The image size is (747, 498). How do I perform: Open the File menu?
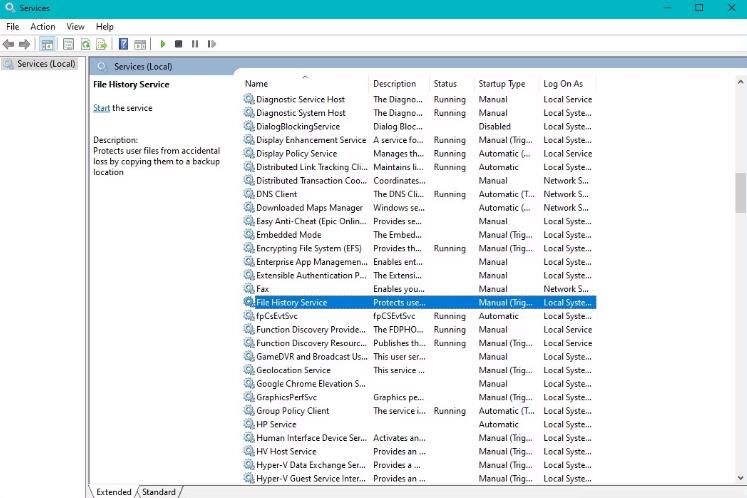click(x=13, y=27)
